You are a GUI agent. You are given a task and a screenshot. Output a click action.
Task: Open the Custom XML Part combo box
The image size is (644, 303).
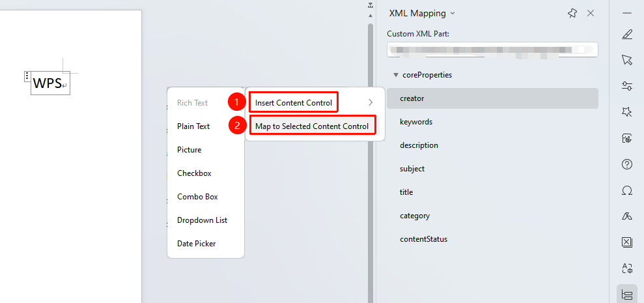coord(492,50)
